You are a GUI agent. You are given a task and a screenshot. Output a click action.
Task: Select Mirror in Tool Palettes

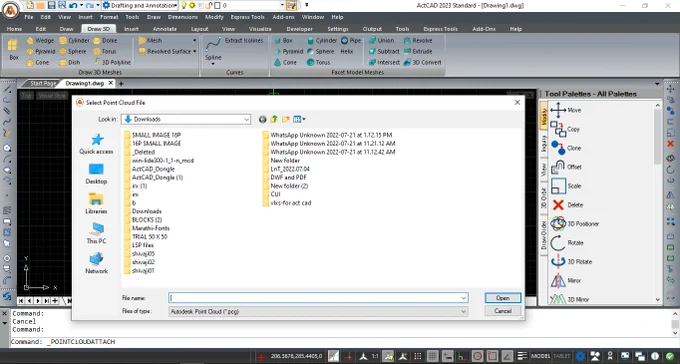pos(566,281)
